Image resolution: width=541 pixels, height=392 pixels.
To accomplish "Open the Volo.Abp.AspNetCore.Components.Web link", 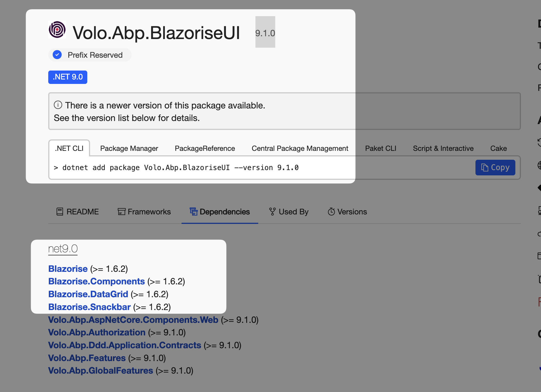I will [x=133, y=320].
